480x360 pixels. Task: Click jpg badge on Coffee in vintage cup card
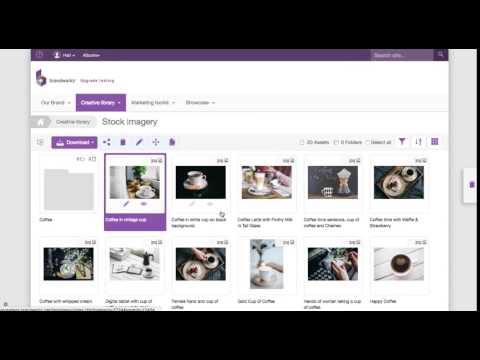157,161
